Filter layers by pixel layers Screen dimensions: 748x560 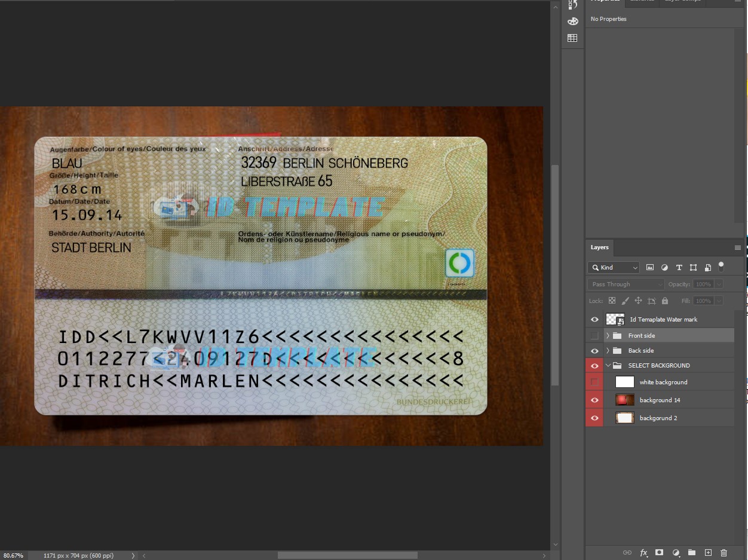(650, 267)
